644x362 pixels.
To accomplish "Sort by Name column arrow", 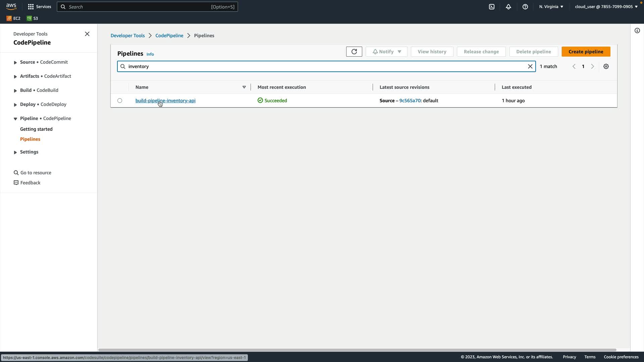I will tap(244, 87).
